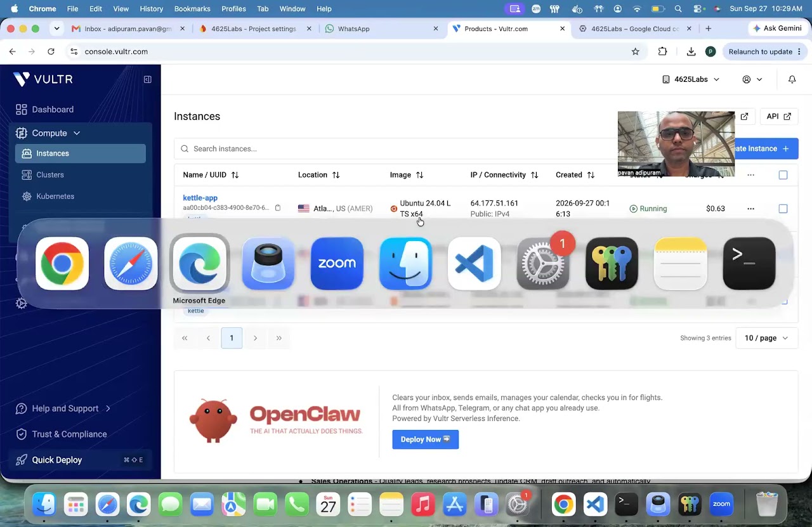The height and width of the screenshot is (527, 812).
Task: Open the user profile dropdown
Action: tap(752, 79)
